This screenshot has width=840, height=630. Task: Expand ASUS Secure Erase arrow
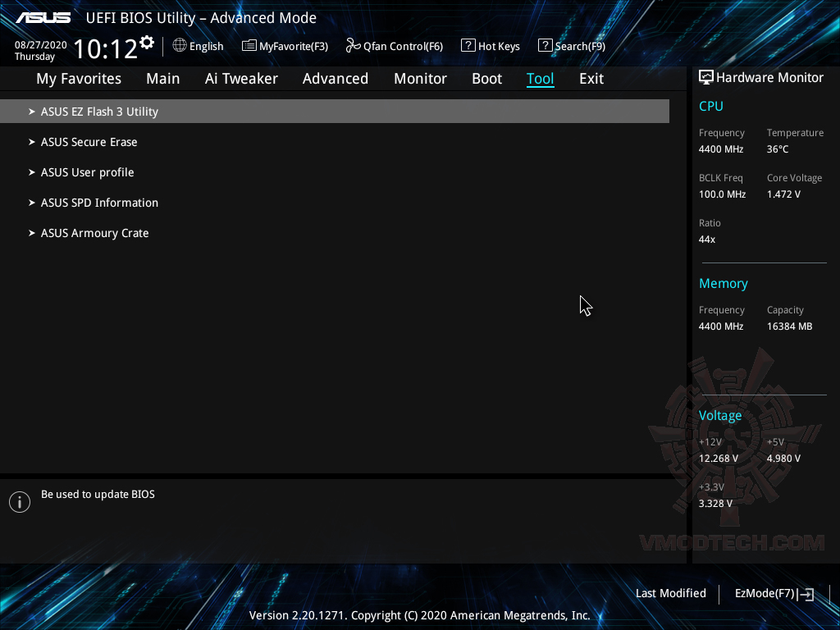tap(32, 142)
